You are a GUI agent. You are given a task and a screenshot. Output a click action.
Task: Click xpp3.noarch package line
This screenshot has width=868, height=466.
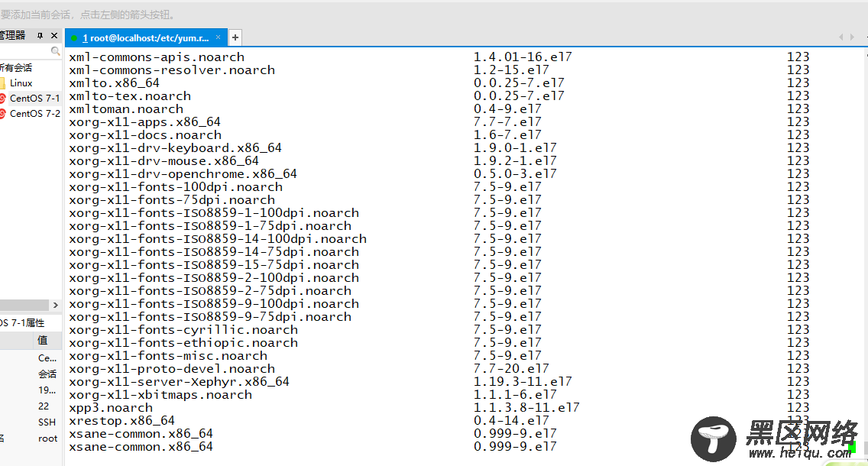[111, 408]
